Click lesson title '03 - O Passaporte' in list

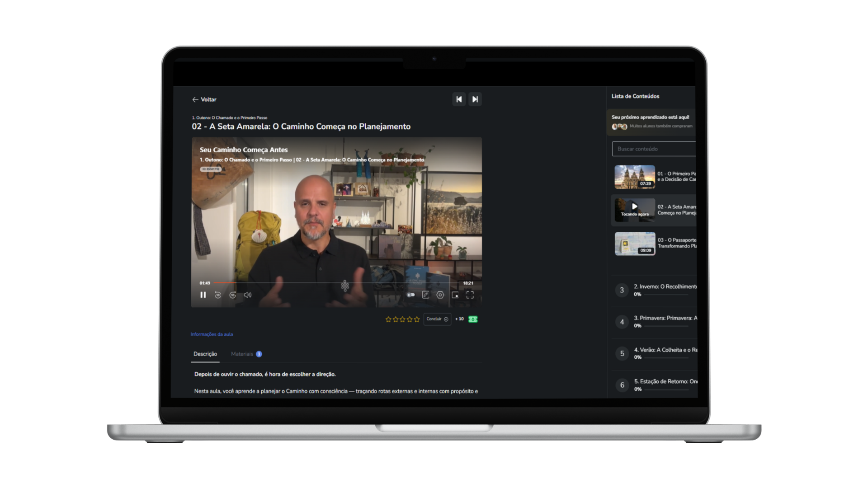tap(677, 243)
